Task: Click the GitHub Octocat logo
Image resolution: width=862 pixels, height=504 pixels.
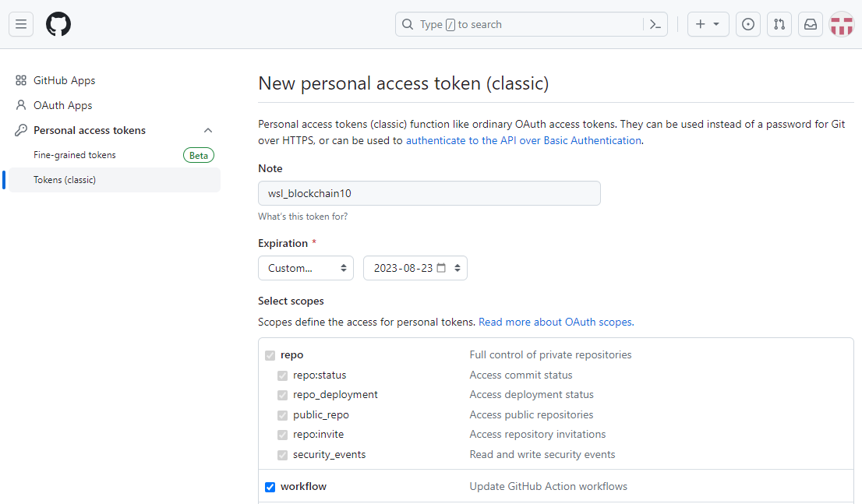Action: [58, 24]
